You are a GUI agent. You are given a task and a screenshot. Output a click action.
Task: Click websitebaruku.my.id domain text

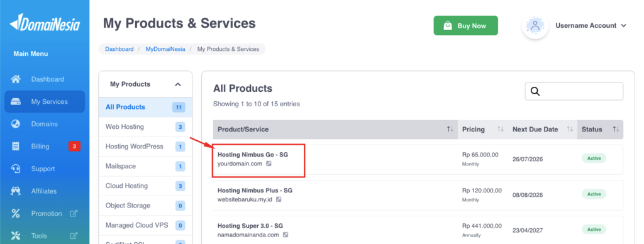click(245, 199)
